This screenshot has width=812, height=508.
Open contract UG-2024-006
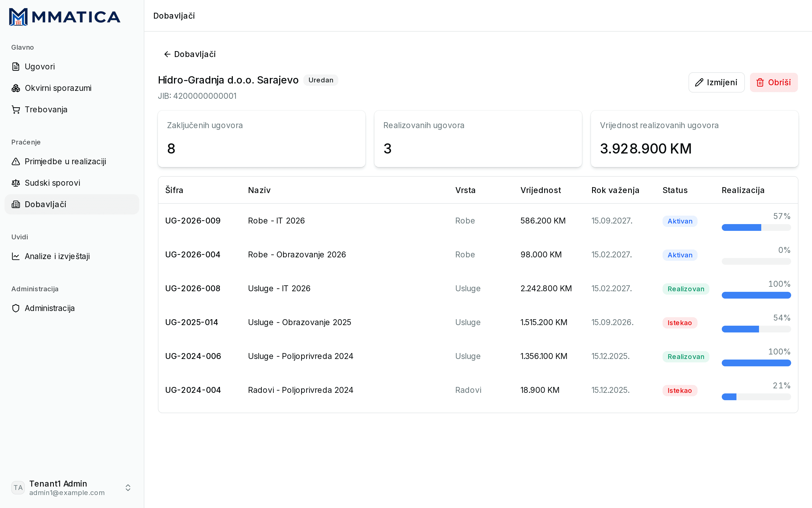pyautogui.click(x=193, y=356)
